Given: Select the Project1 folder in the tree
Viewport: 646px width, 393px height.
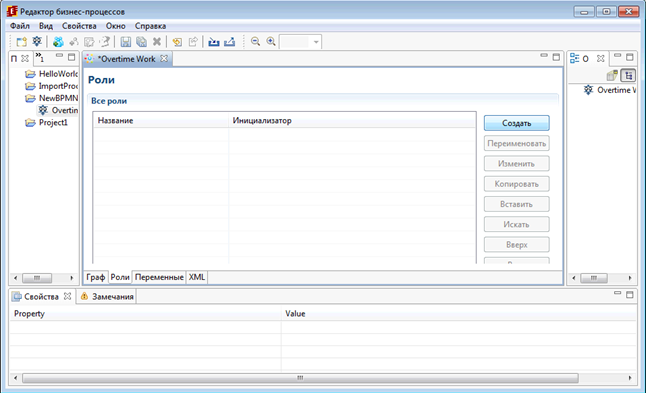Looking at the screenshot, I should tap(46, 122).
